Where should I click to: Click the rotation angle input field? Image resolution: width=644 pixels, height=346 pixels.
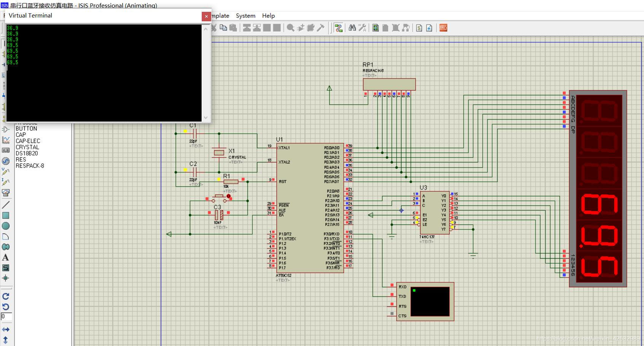[6, 317]
